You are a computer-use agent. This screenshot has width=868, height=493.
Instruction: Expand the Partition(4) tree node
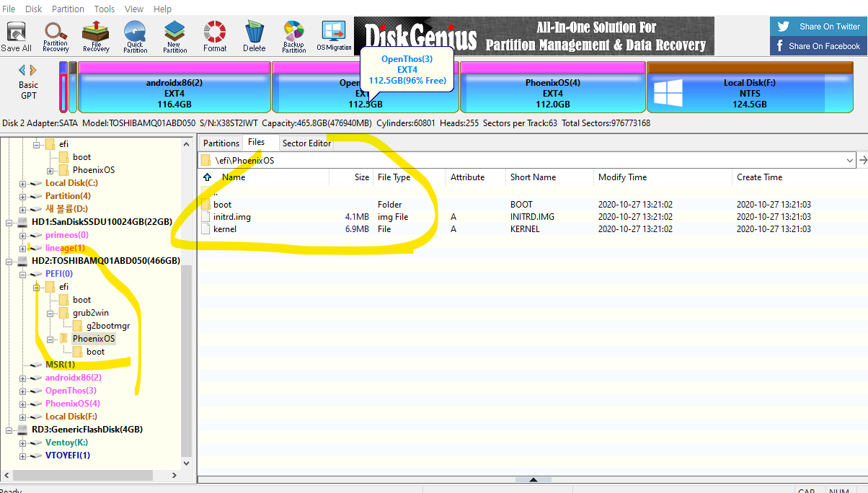[x=22, y=196]
